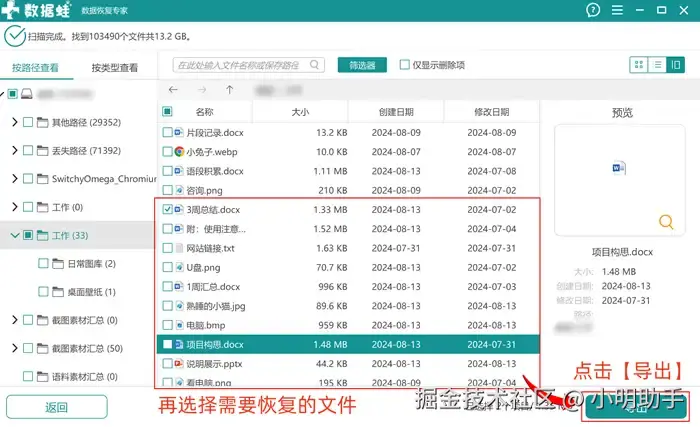700x427 pixels.
Task: Select the 语料素材汇总 (0) tree folder
Action: pos(84,377)
